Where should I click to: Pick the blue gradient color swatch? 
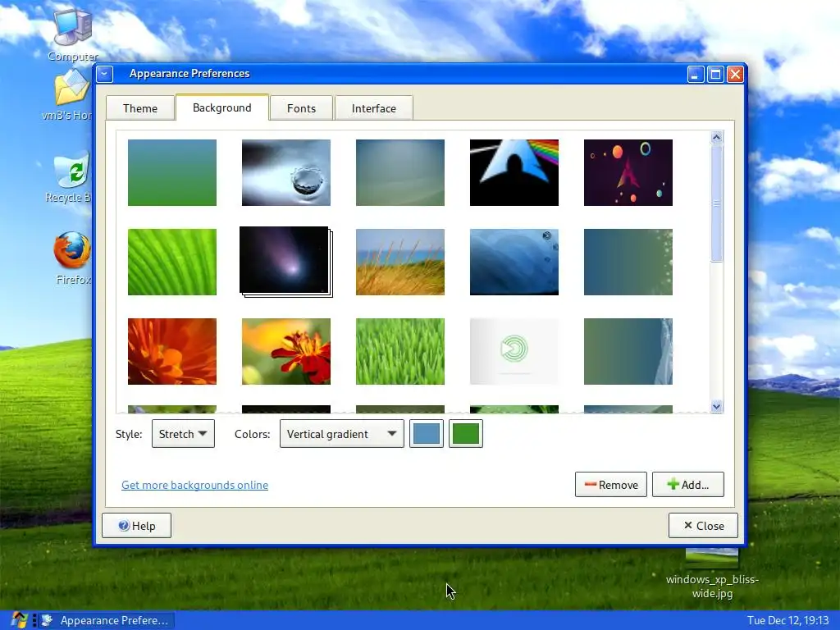427,433
